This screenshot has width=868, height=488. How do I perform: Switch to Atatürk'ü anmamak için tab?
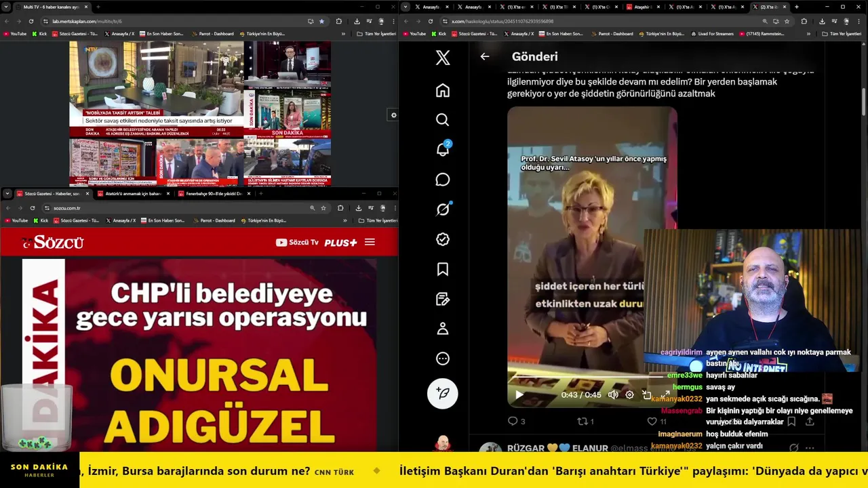(134, 193)
